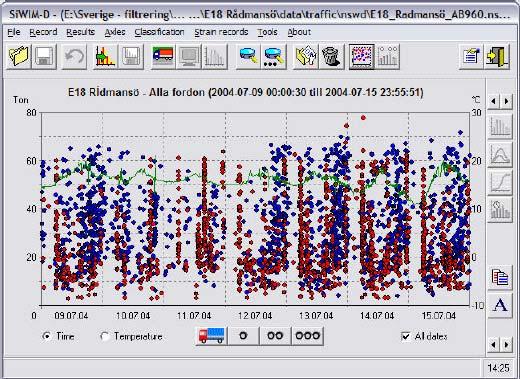The height and width of the screenshot is (379, 520).
Task: Click the copy chart icon on right sidebar
Action: pyautogui.click(x=500, y=277)
